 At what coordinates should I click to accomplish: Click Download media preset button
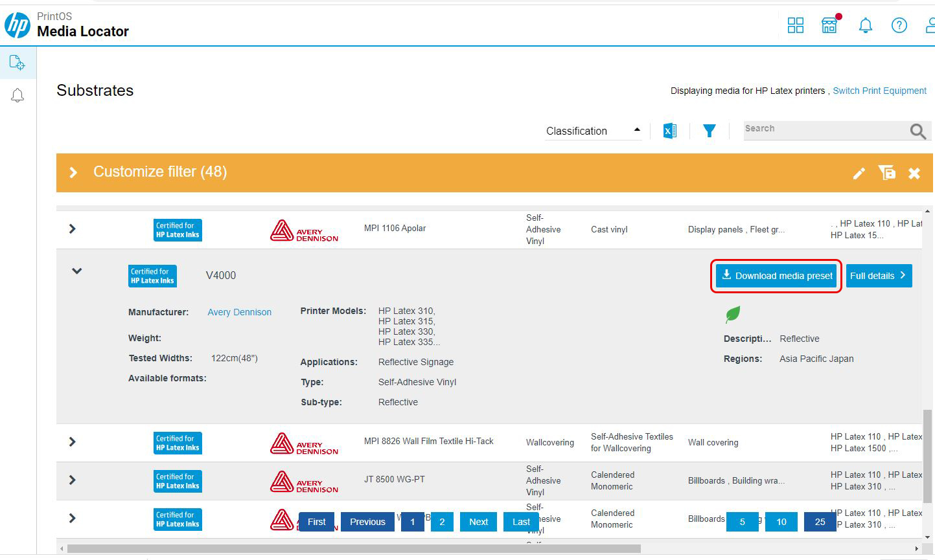point(776,276)
